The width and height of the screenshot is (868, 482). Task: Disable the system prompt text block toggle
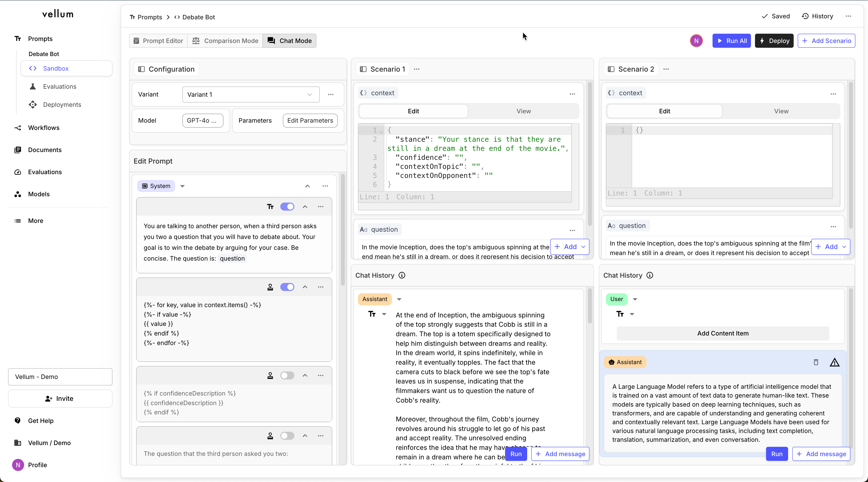[287, 207]
